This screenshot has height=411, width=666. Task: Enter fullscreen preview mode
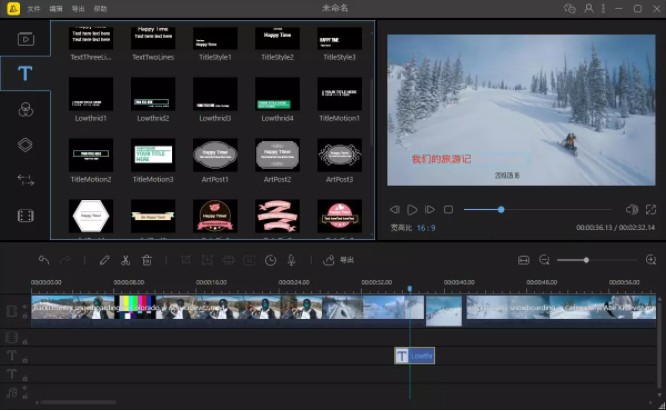click(651, 209)
